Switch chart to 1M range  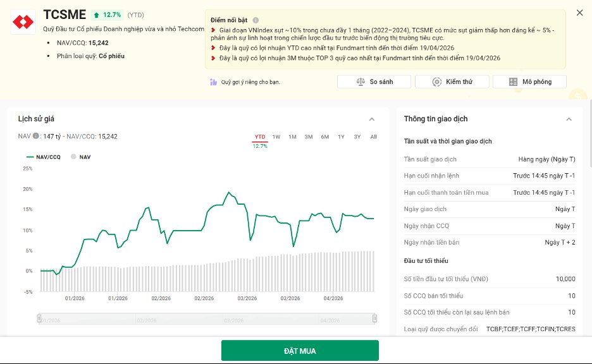292,137
